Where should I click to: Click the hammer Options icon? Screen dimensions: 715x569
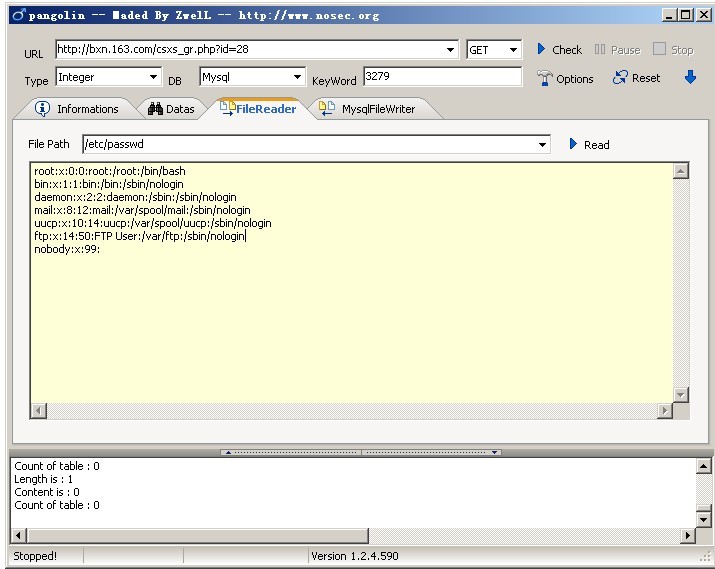coord(544,78)
